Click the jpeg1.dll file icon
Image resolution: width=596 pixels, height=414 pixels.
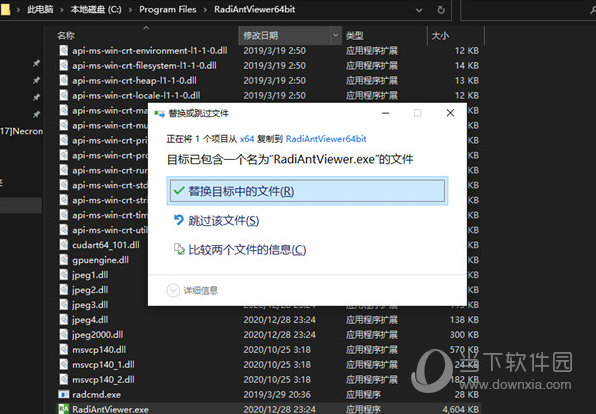pyautogui.click(x=63, y=274)
